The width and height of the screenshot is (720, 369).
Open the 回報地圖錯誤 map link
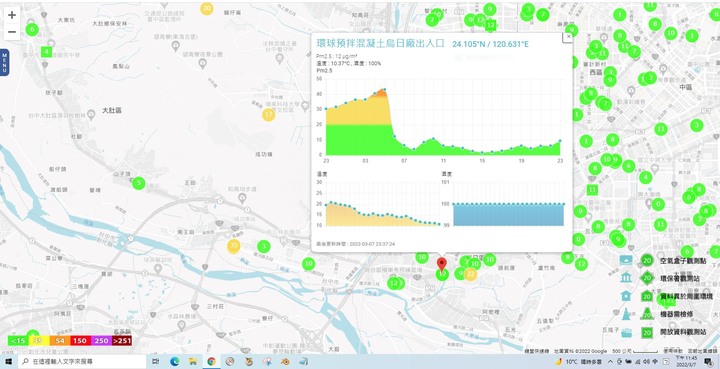[x=703, y=351]
